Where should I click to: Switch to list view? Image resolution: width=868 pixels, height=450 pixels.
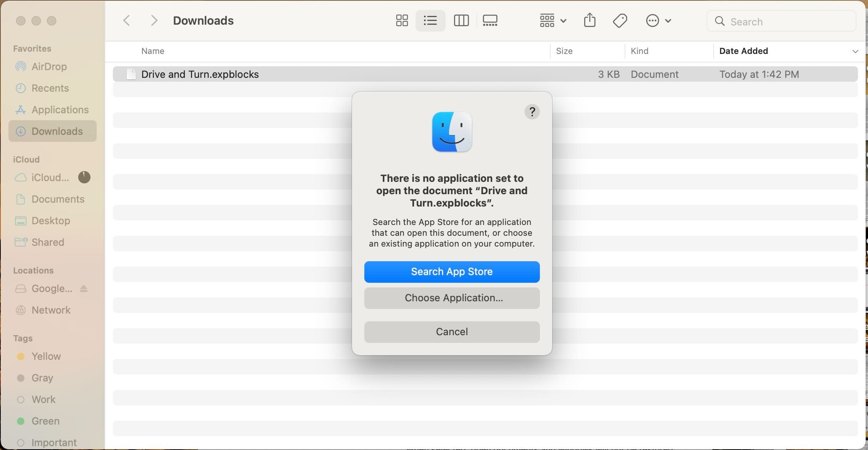(430, 21)
